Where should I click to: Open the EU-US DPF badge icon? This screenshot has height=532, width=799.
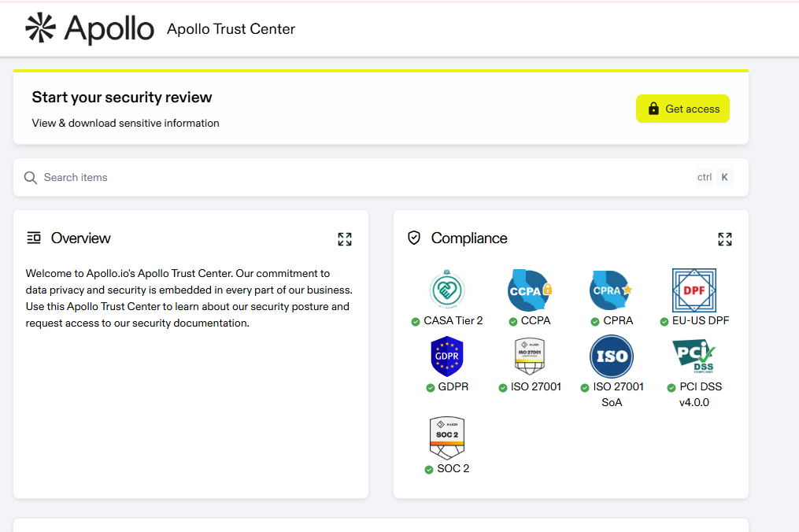(694, 290)
